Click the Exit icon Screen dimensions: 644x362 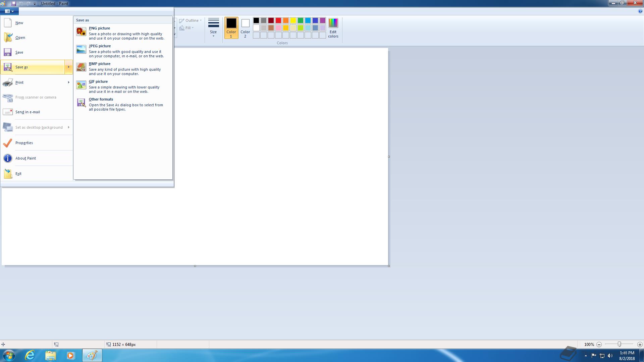tap(8, 174)
